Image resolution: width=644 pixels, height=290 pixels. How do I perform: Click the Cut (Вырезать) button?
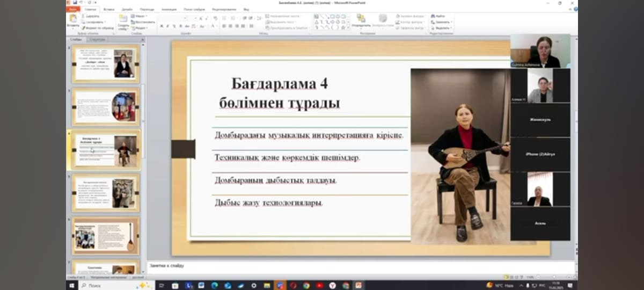[x=90, y=16]
